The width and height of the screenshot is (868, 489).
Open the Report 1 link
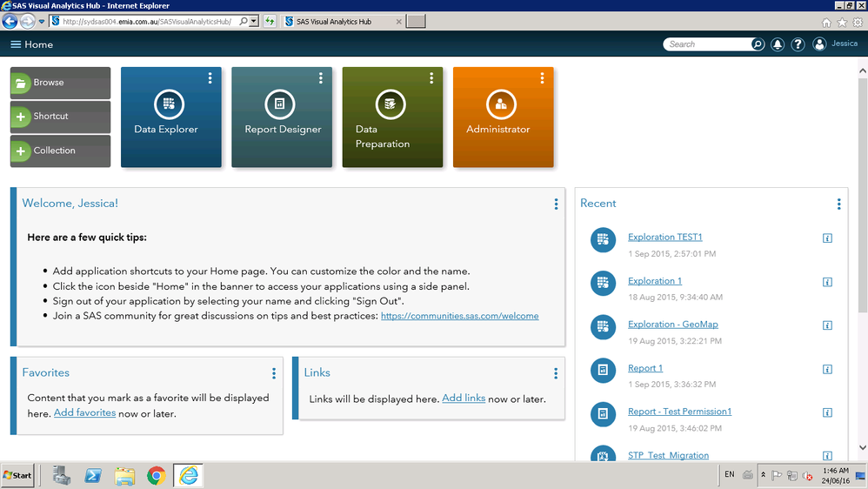tap(644, 368)
